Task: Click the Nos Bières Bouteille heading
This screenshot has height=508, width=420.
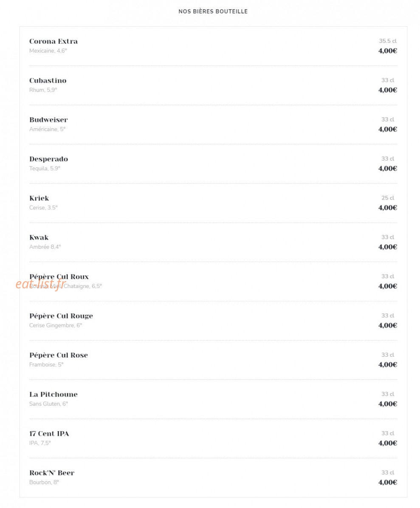Action: coord(213,11)
